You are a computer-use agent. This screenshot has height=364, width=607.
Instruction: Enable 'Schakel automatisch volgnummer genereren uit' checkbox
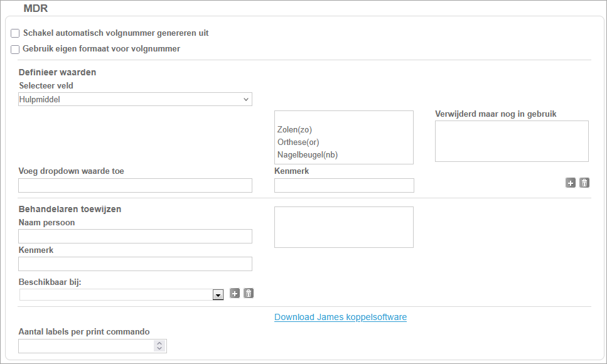point(15,33)
